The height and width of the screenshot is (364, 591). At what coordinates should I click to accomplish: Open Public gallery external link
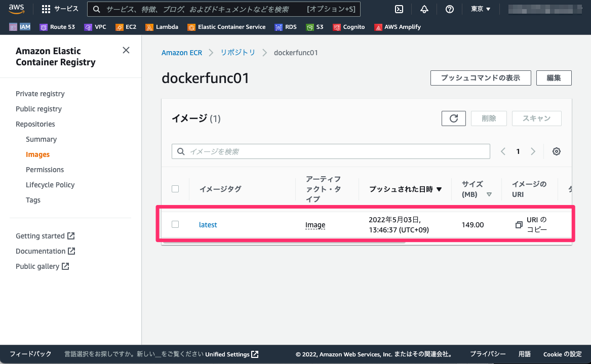click(x=43, y=266)
